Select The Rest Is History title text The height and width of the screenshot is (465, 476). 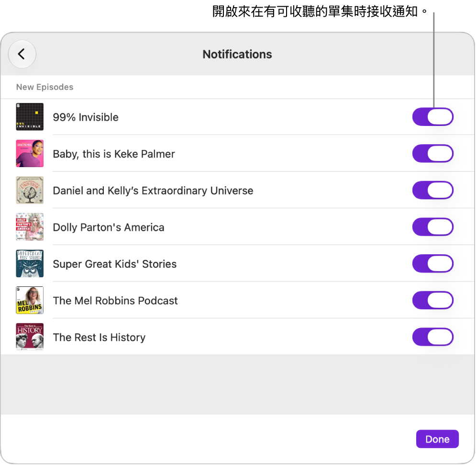(100, 337)
